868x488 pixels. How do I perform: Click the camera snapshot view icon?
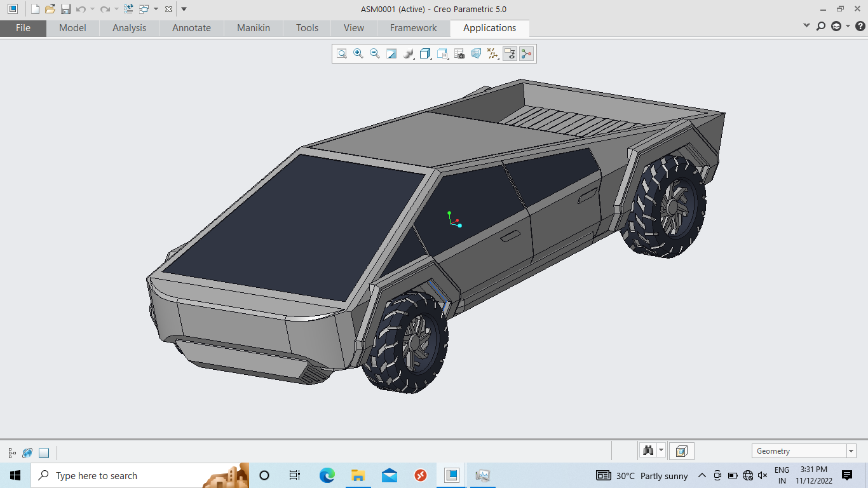(x=459, y=54)
